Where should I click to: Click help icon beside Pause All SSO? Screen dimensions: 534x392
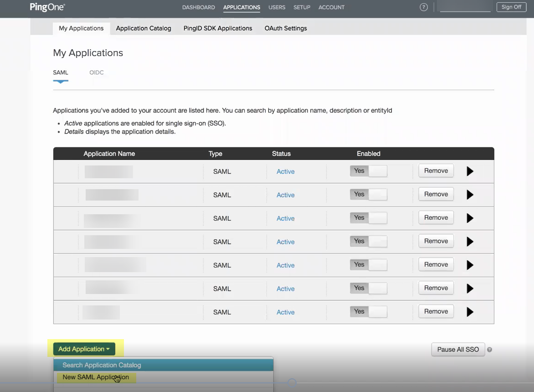489,350
